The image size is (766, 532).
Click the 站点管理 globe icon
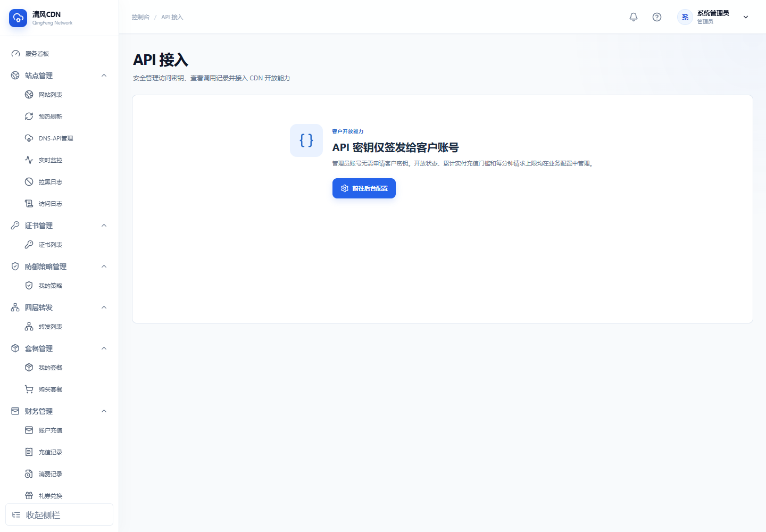point(15,76)
